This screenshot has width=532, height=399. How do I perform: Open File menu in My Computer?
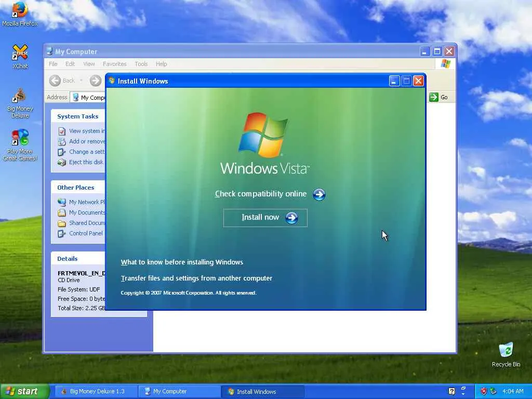coord(53,64)
